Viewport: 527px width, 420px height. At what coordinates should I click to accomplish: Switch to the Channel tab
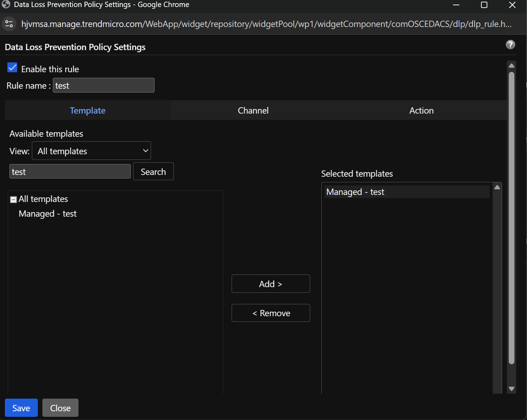click(x=253, y=110)
